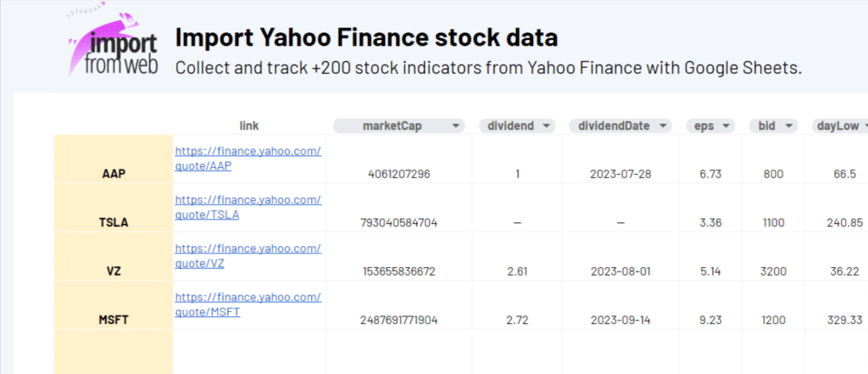The height and width of the screenshot is (374, 868).
Task: Open the dividendDate filter dropdown
Action: (662, 126)
